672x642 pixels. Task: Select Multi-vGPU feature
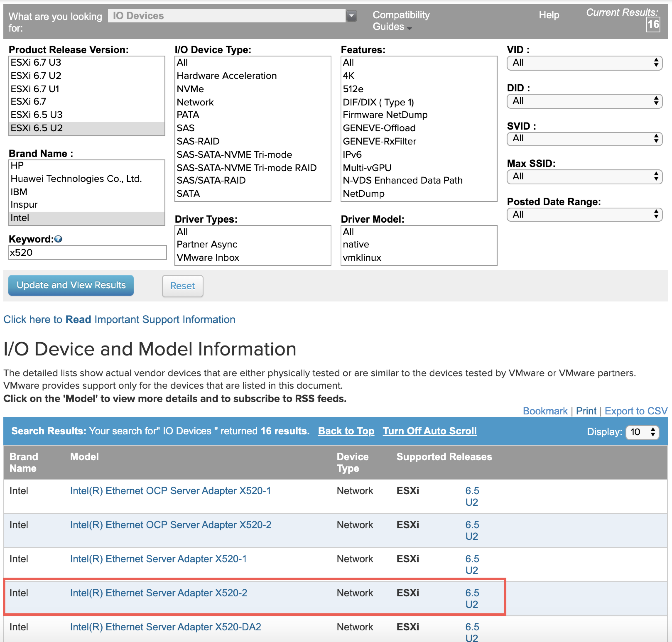click(x=419, y=168)
